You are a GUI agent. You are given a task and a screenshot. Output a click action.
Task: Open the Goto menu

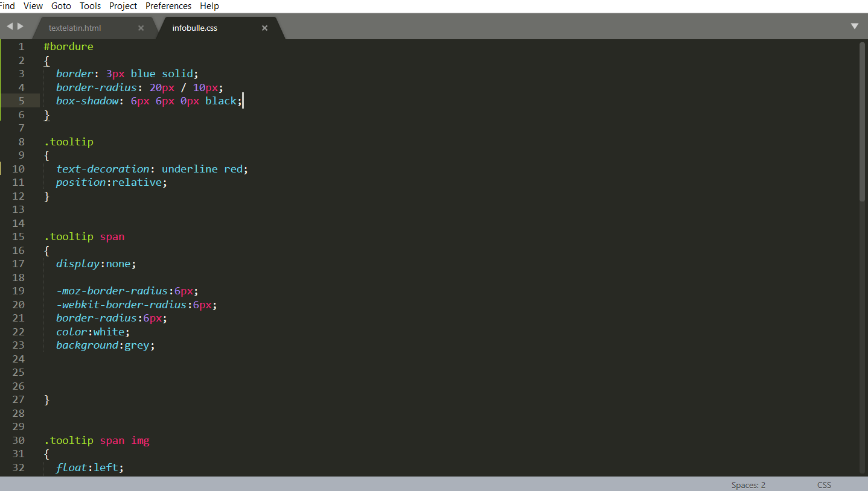61,6
